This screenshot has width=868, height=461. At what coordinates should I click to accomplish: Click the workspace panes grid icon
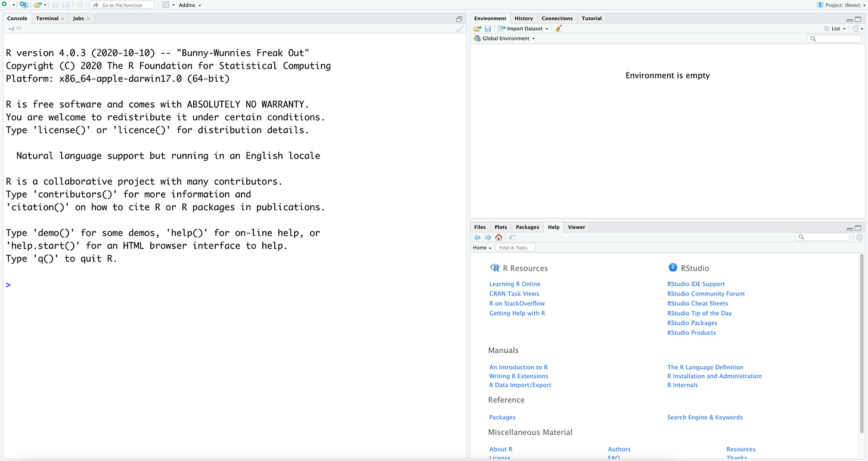click(x=166, y=5)
